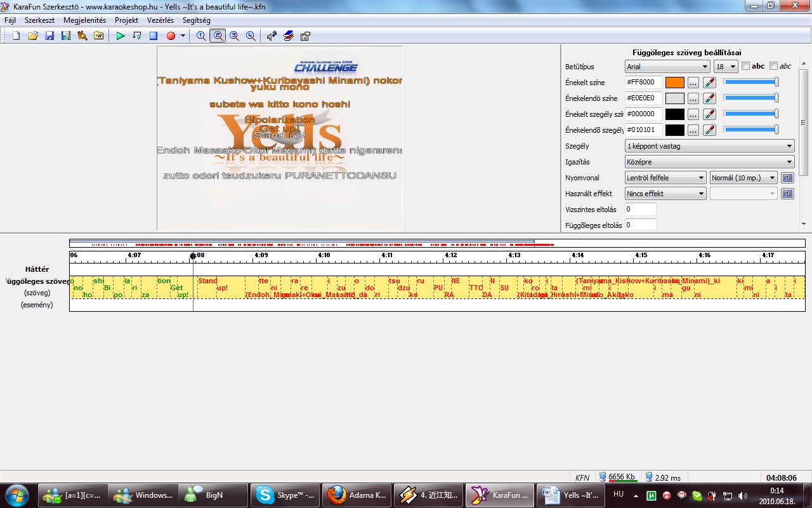812x508 pixels.
Task: Click the karaoke video preview
Action: [x=280, y=138]
